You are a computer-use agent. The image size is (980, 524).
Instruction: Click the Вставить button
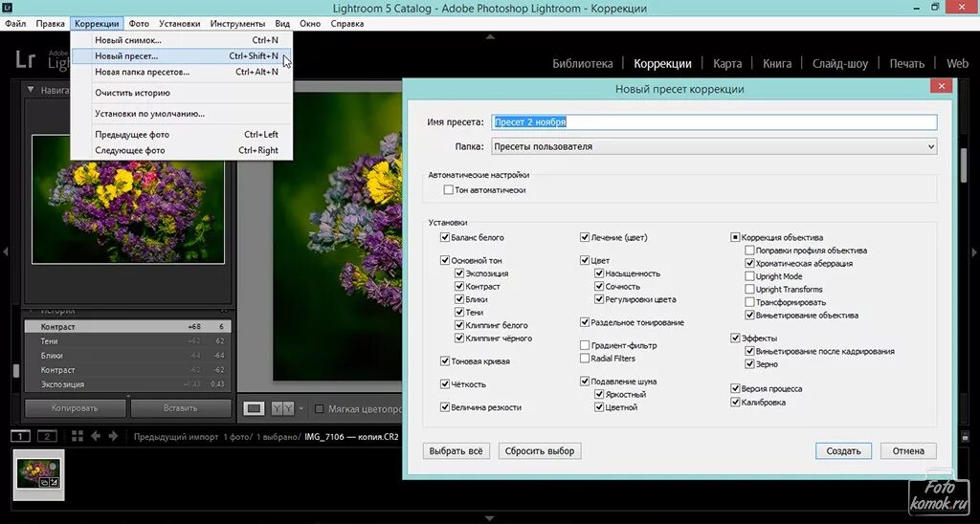click(x=181, y=408)
